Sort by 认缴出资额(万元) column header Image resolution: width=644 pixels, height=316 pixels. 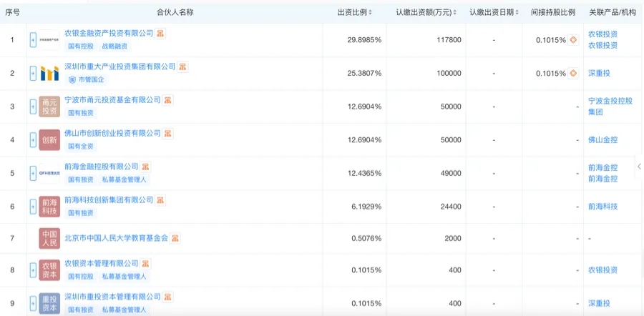click(426, 12)
